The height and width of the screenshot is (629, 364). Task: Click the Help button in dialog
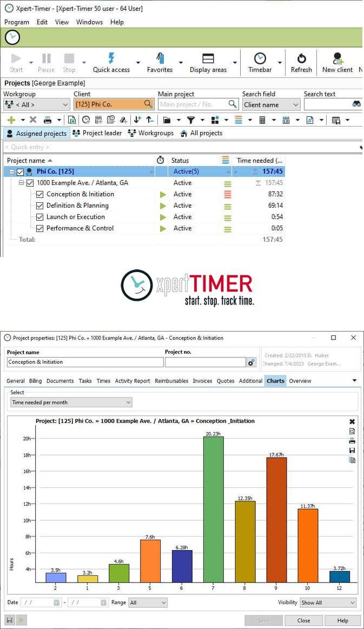[x=342, y=620]
